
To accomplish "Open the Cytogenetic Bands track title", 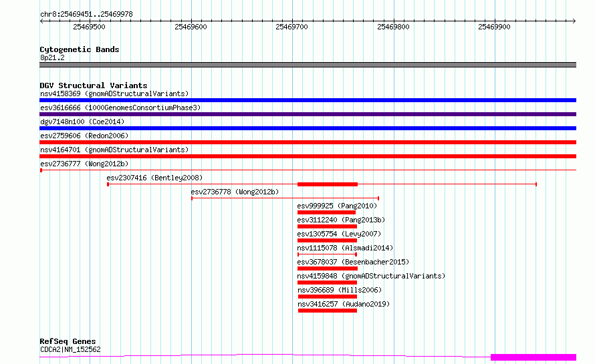I will pyautogui.click(x=80, y=49).
